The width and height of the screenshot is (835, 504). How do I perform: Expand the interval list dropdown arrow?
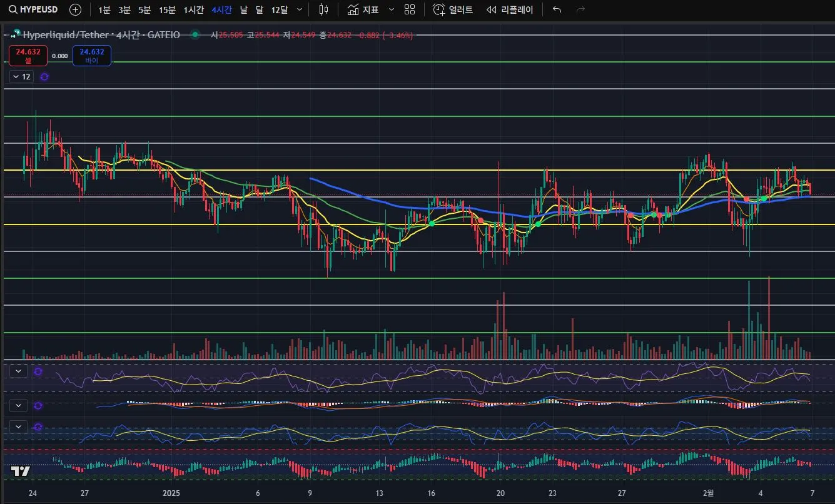click(300, 9)
